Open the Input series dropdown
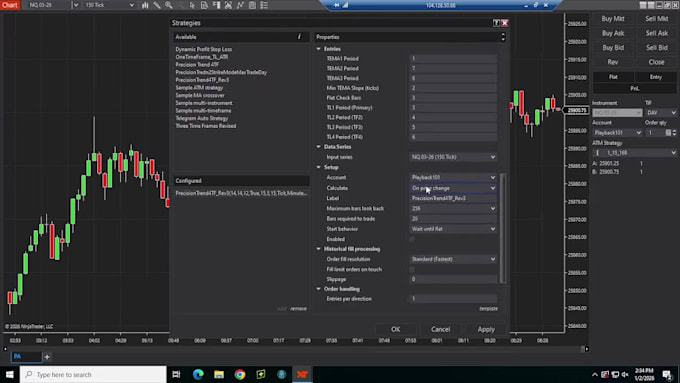This screenshot has width=680, height=383. pos(453,157)
